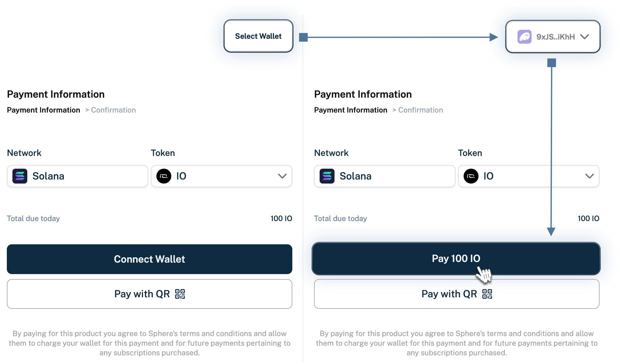
Task: Click the Solana logo in left panel
Action: 20,176
